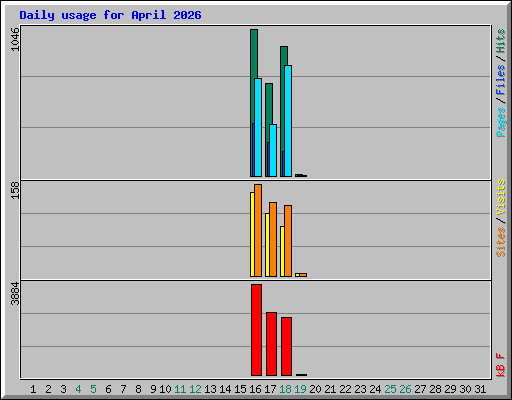Select the "158" sites axis value
The image size is (512, 400).
tap(15, 190)
